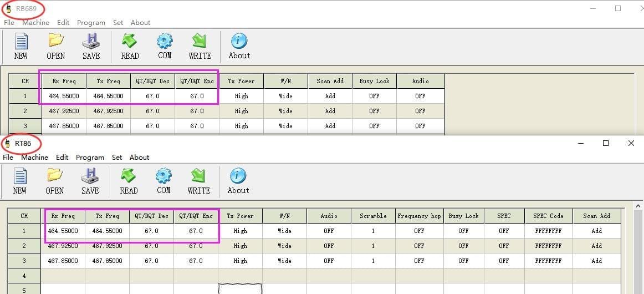Close the RT86 window
The image size is (644, 294).
[631, 143]
